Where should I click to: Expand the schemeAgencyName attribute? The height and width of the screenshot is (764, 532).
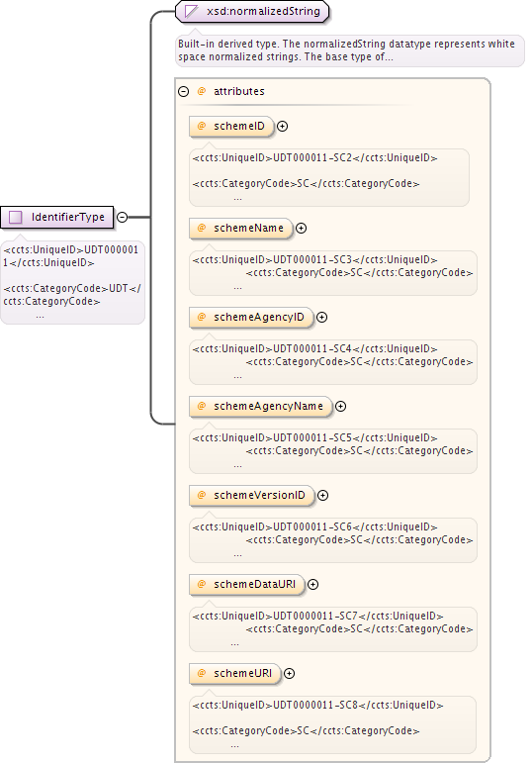(x=341, y=407)
